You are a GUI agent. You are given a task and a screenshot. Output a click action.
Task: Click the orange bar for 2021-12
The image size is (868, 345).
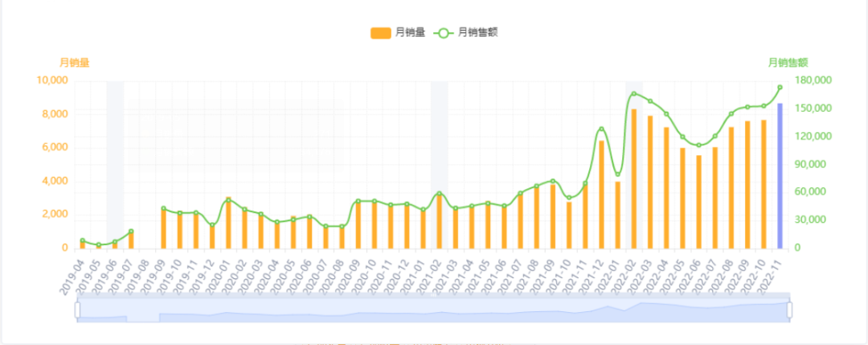pyautogui.click(x=601, y=195)
